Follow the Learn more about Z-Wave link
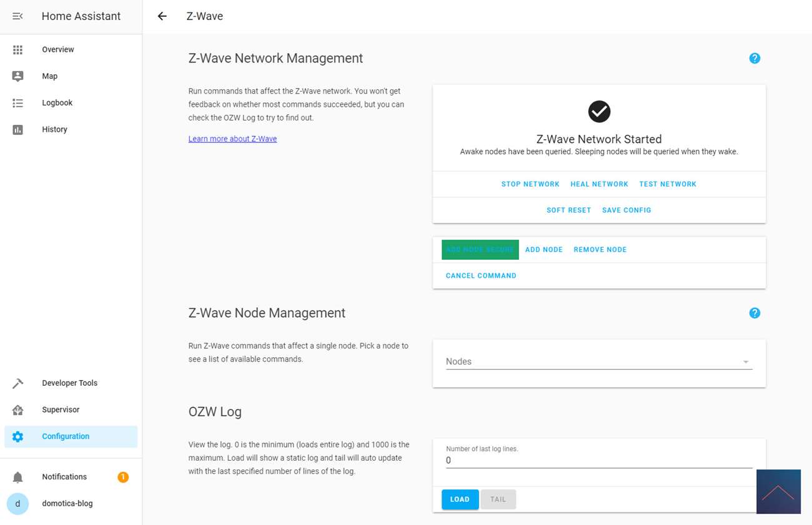This screenshot has width=812, height=525. 232,139
